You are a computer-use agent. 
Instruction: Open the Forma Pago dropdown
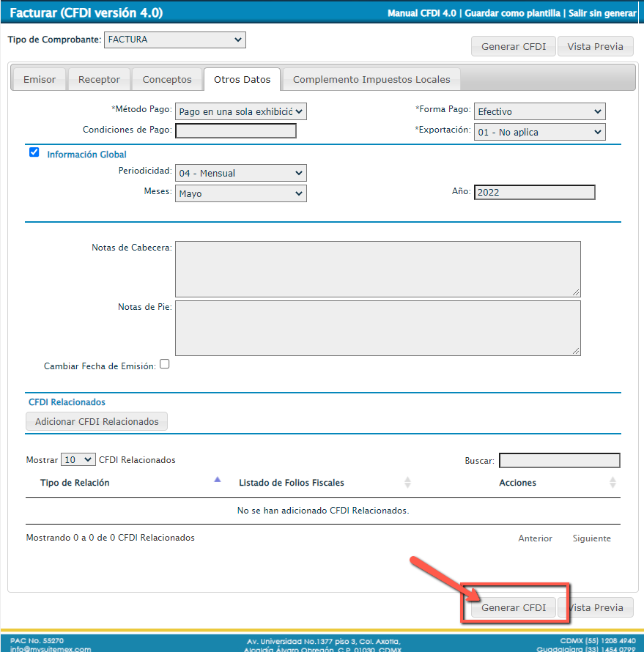(x=539, y=111)
